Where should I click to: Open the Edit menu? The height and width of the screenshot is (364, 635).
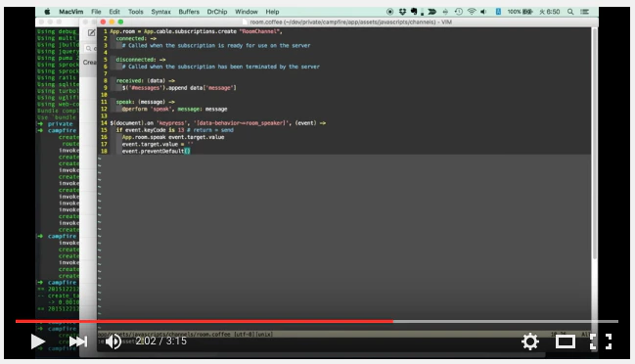click(114, 12)
